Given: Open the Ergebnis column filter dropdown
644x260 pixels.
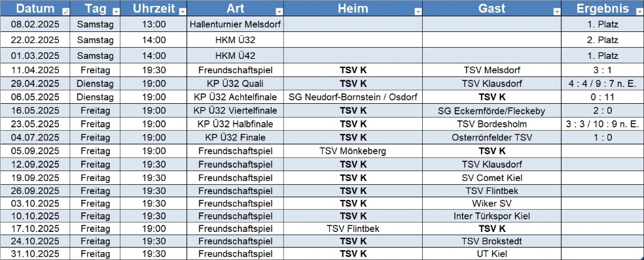Looking at the screenshot, I should (639, 12).
